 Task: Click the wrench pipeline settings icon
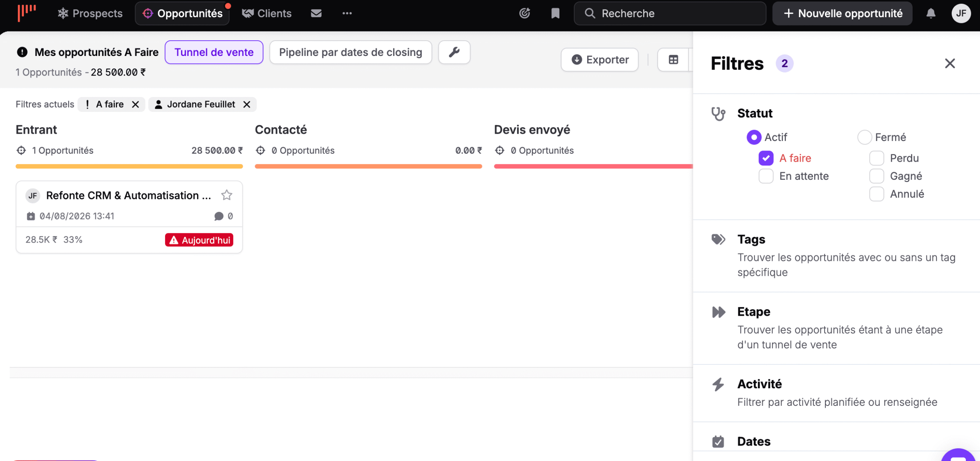pos(454,52)
